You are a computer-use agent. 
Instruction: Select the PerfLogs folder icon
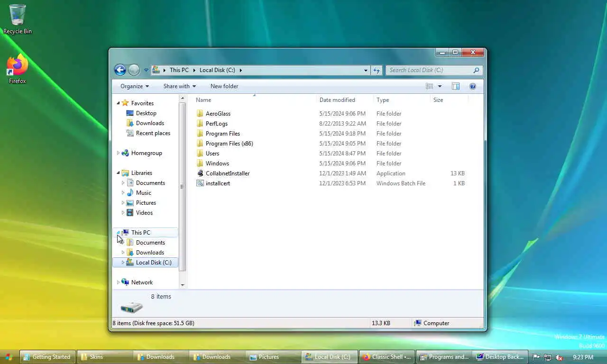click(x=200, y=124)
